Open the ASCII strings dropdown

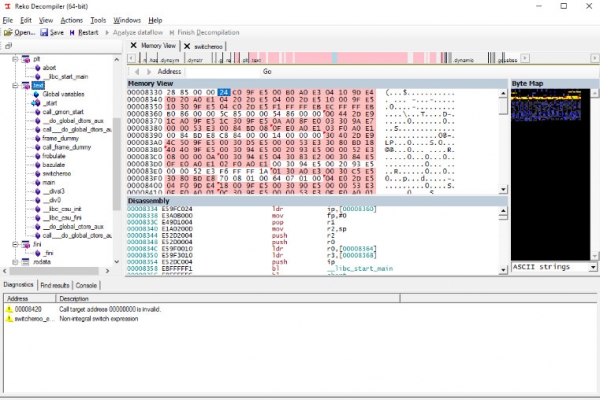pyautogui.click(x=593, y=267)
